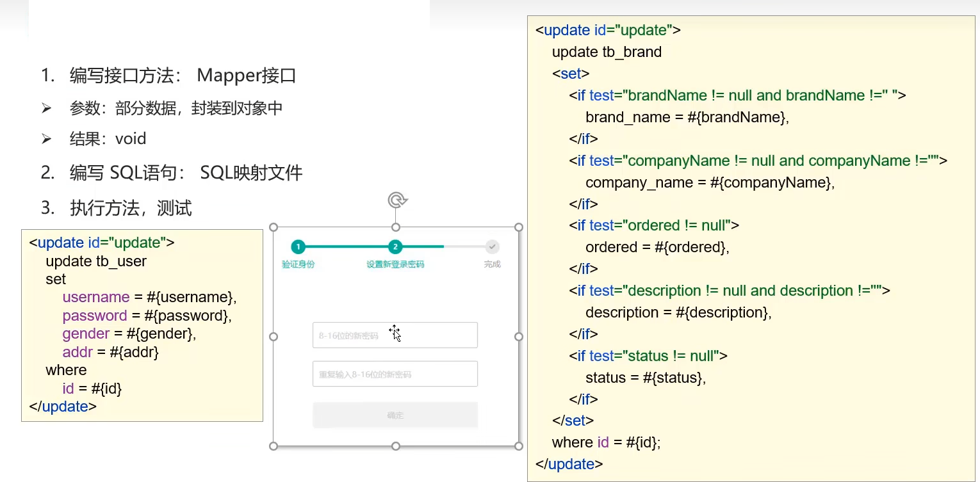Select the left-middle handle of the selected image
Image resolution: width=980 pixels, height=482 pixels.
[x=274, y=336]
